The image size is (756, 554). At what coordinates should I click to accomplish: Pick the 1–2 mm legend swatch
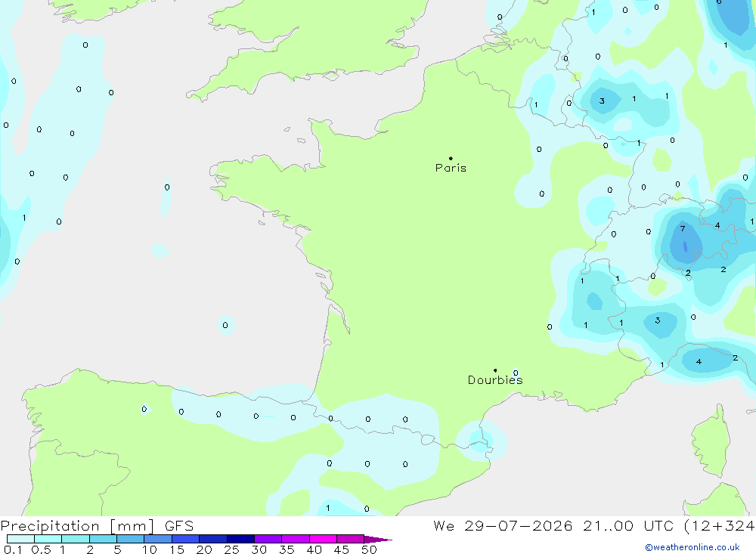point(75,539)
